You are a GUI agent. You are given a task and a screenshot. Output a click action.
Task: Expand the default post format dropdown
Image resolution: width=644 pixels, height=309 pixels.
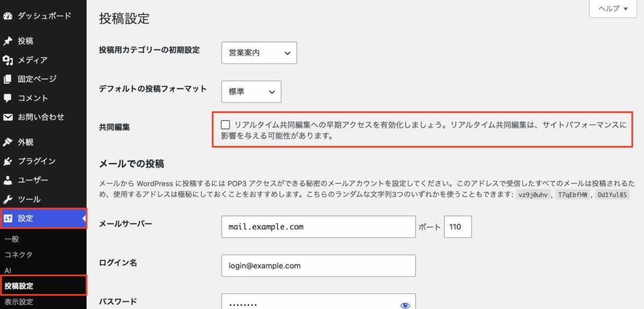[251, 92]
